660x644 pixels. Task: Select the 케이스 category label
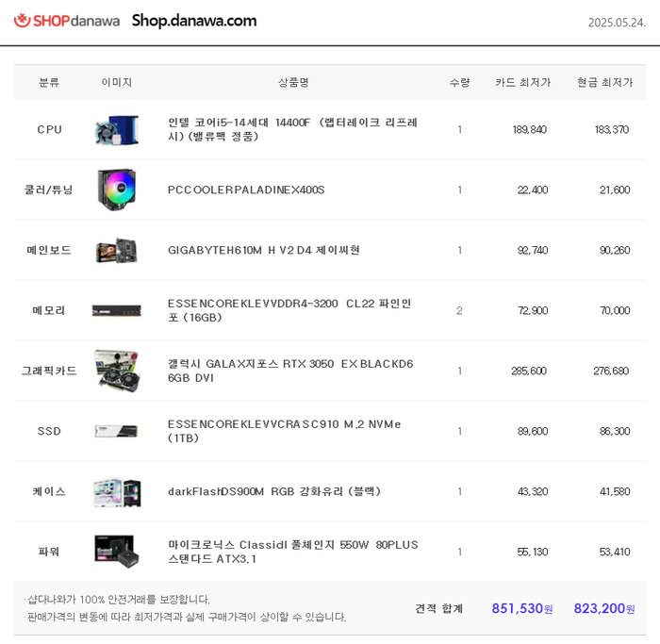49,491
